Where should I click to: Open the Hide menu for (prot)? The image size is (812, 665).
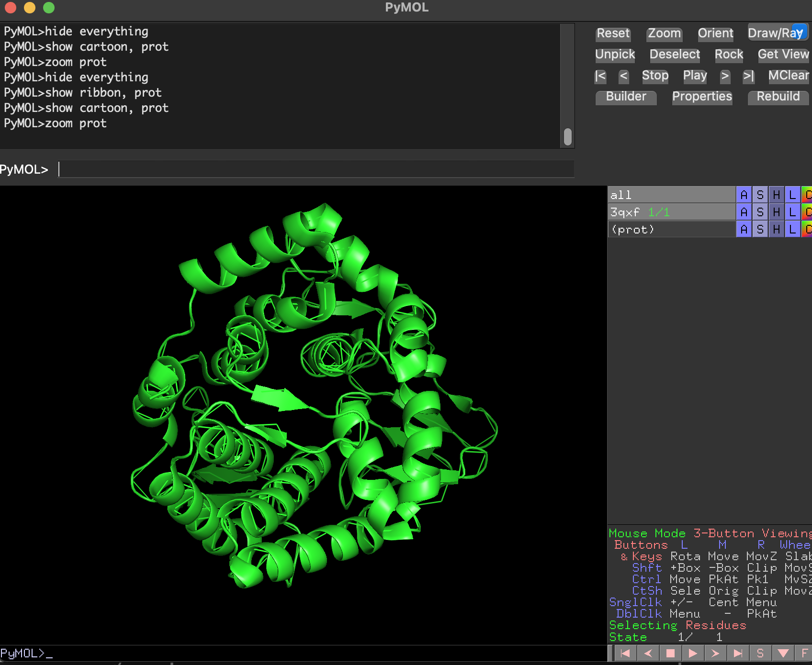[777, 229]
